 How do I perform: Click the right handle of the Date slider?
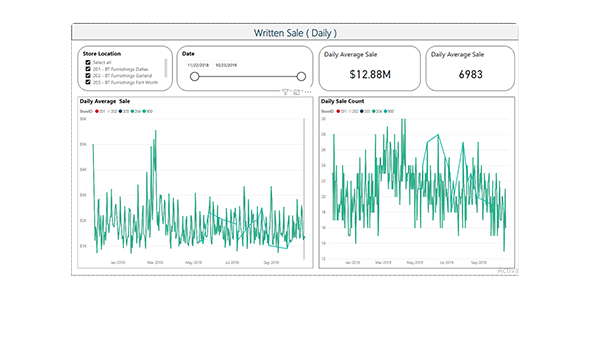301,77
